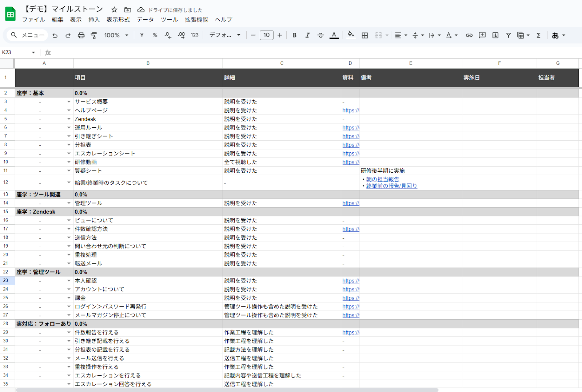Open the 拡張機能 menu
This screenshot has width=582, height=392.
[196, 20]
